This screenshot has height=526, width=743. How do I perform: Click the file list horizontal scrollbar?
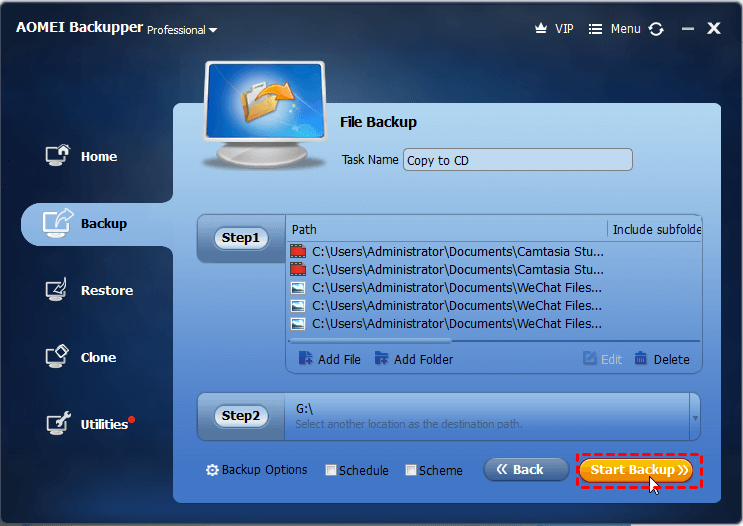click(371, 340)
